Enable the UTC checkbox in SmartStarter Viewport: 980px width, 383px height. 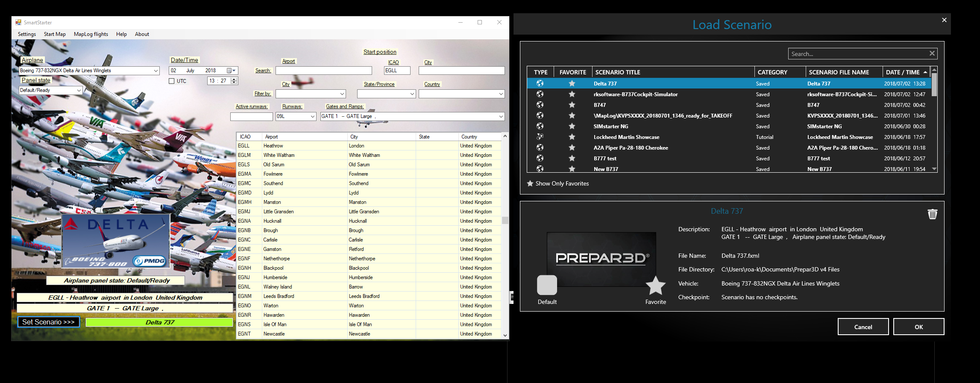pos(172,81)
